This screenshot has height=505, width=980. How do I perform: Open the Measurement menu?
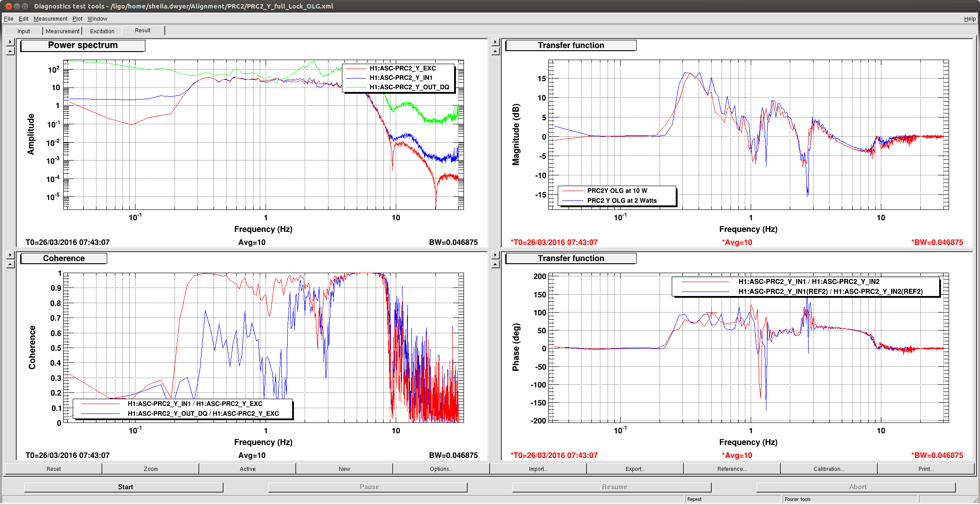coord(50,18)
